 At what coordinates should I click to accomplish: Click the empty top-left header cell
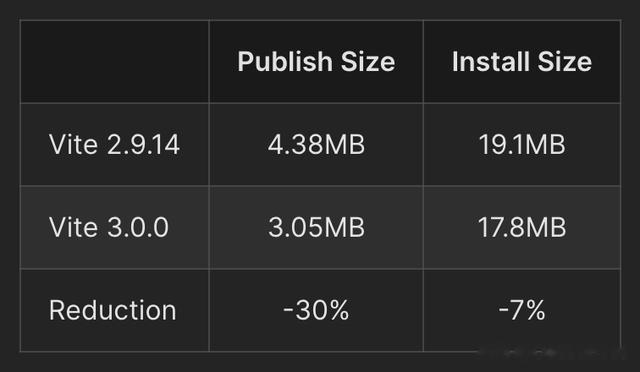coord(115,61)
